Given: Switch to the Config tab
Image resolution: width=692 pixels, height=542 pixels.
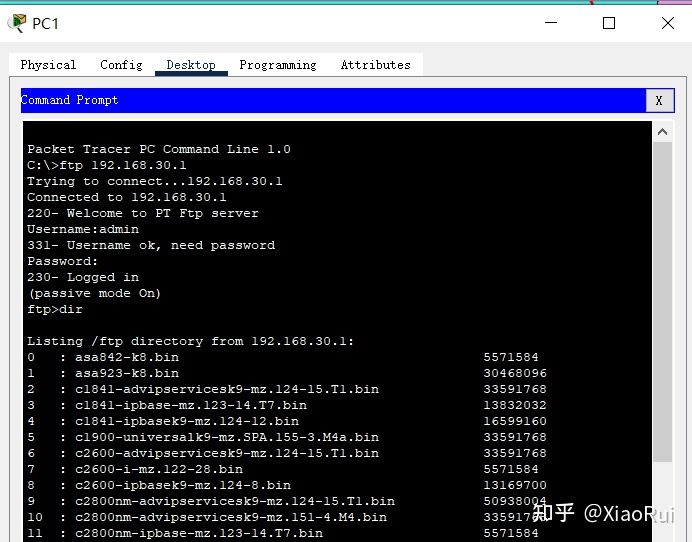Looking at the screenshot, I should click(121, 65).
